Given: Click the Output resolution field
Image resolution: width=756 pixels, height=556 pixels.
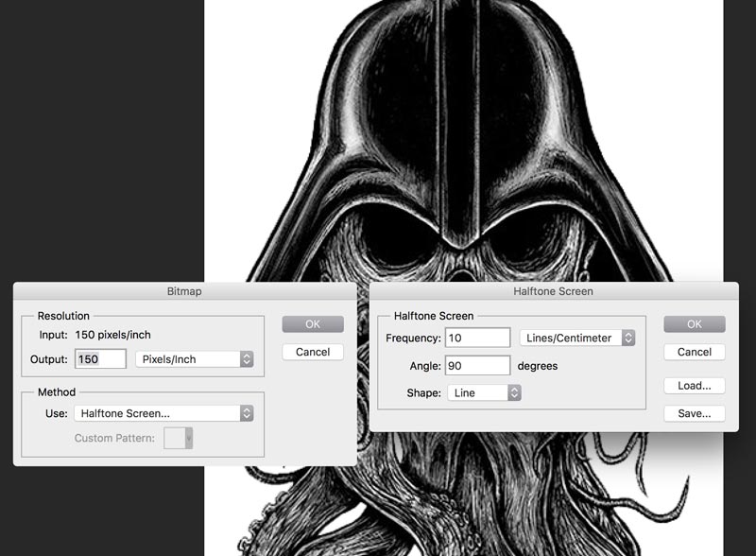Looking at the screenshot, I should click(100, 359).
